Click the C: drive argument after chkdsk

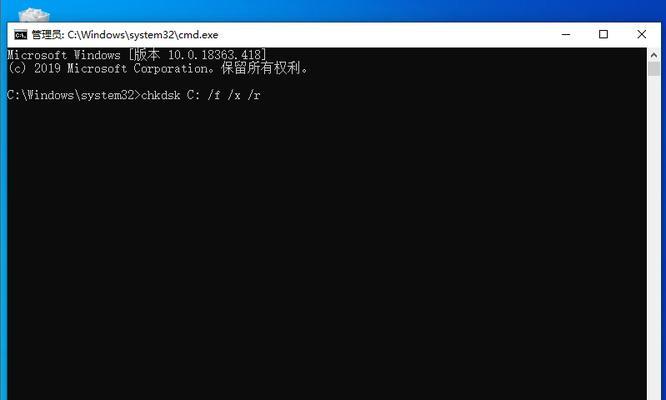193,95
